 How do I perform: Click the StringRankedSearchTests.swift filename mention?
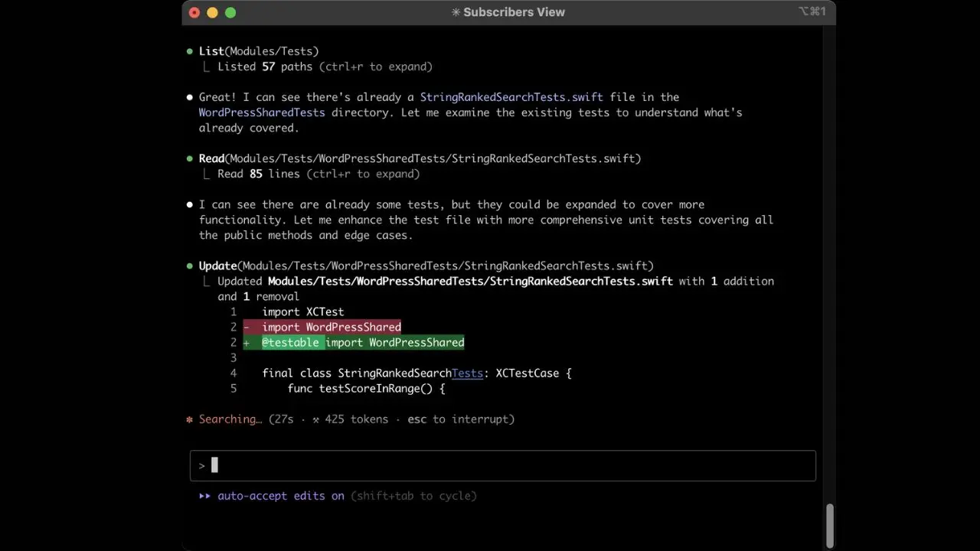511,97
